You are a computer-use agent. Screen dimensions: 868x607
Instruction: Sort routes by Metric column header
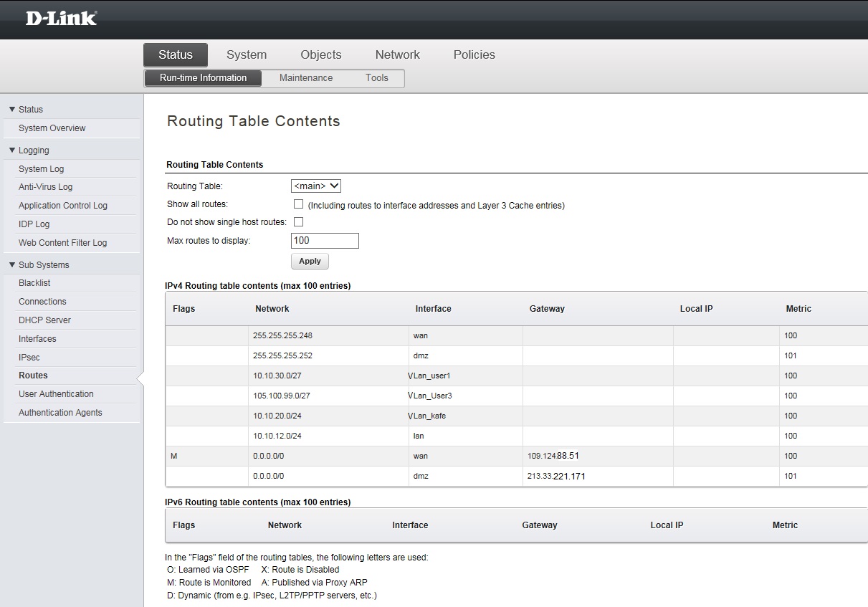[798, 309]
